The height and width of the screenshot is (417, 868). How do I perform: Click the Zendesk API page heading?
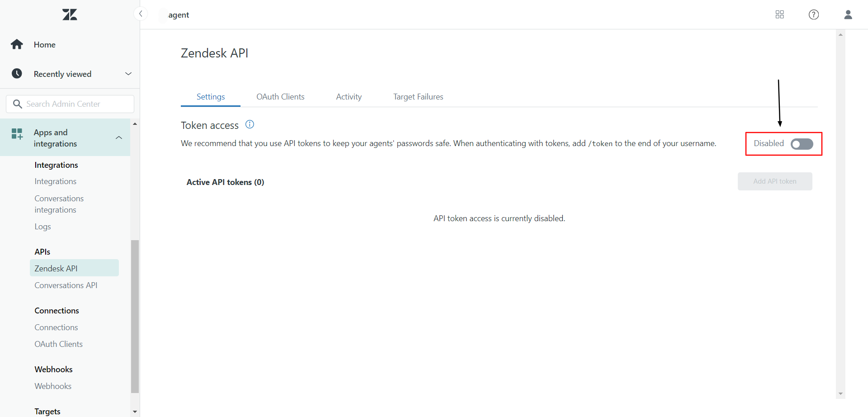[214, 53]
